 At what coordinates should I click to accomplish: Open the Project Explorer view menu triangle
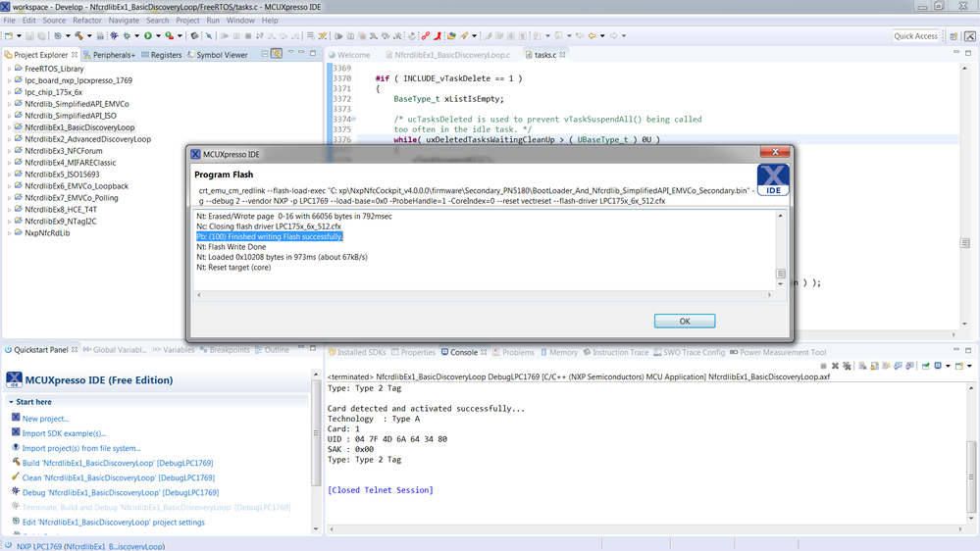(290, 53)
